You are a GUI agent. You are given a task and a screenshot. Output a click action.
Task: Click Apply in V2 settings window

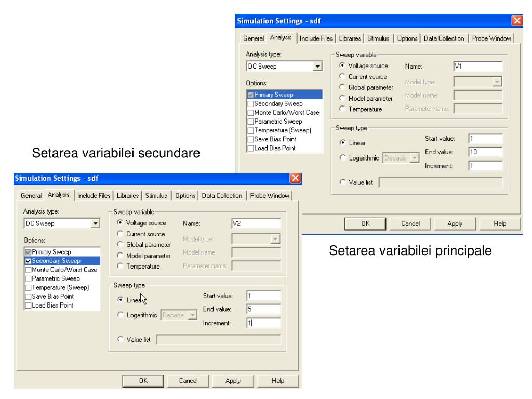pos(233,381)
